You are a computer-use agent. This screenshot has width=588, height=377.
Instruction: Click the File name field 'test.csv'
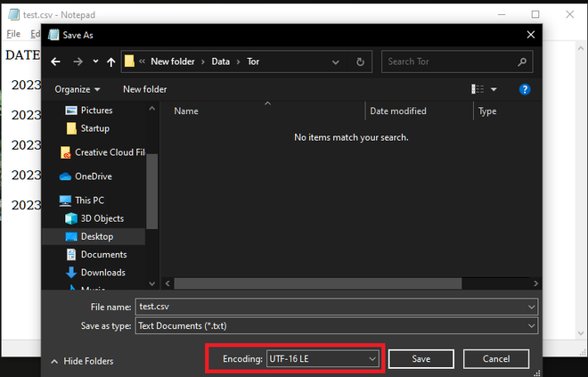337,307
